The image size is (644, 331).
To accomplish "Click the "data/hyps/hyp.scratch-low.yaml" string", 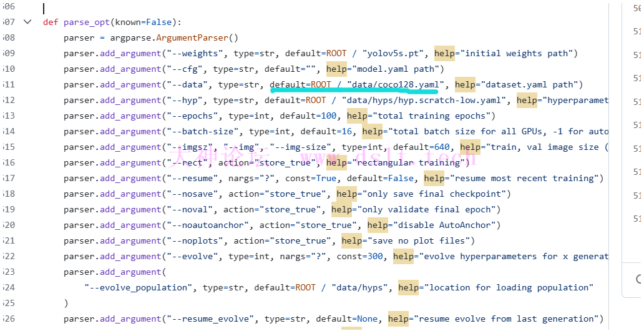I will click(x=421, y=100).
